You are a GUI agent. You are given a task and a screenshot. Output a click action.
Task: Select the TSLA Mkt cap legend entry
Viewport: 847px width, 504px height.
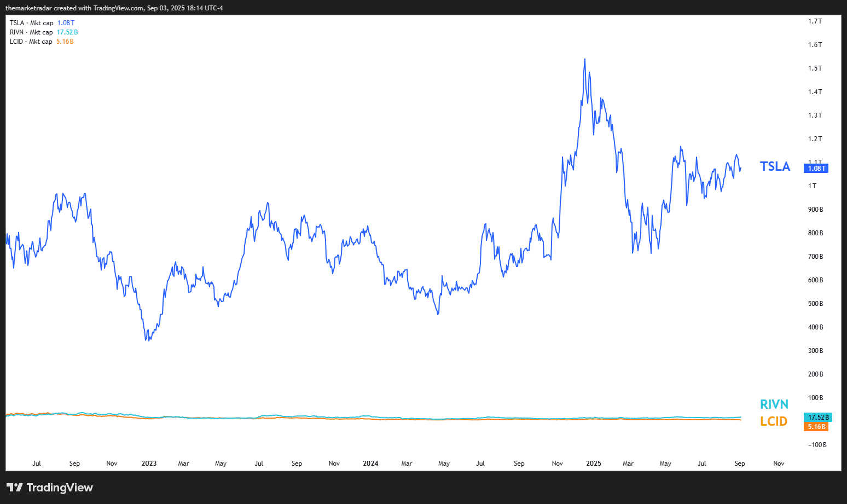coord(32,23)
